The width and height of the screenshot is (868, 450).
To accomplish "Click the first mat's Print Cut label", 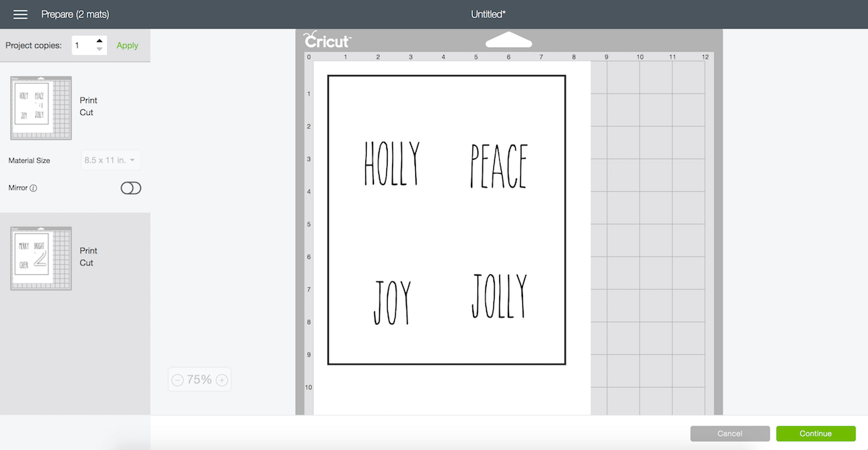I will point(88,106).
